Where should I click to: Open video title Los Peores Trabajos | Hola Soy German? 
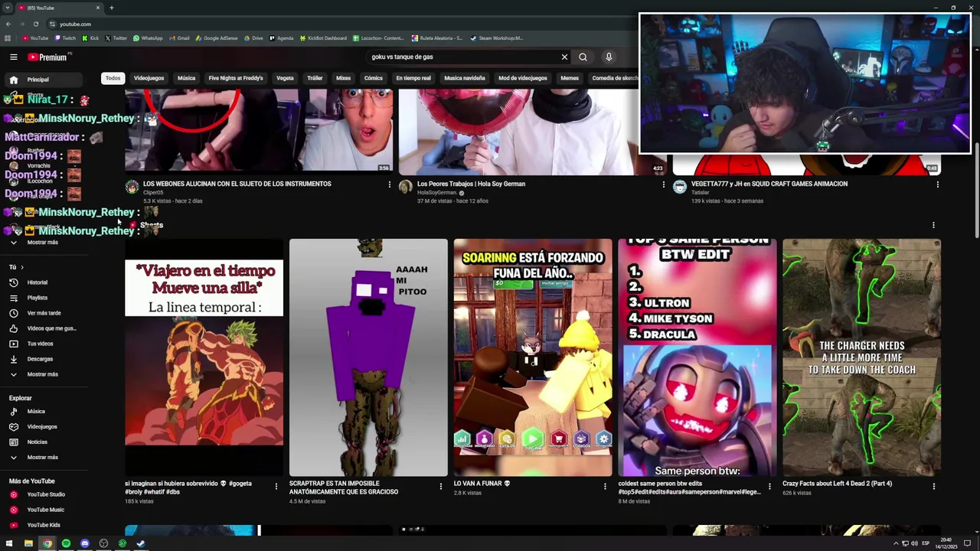471,184
